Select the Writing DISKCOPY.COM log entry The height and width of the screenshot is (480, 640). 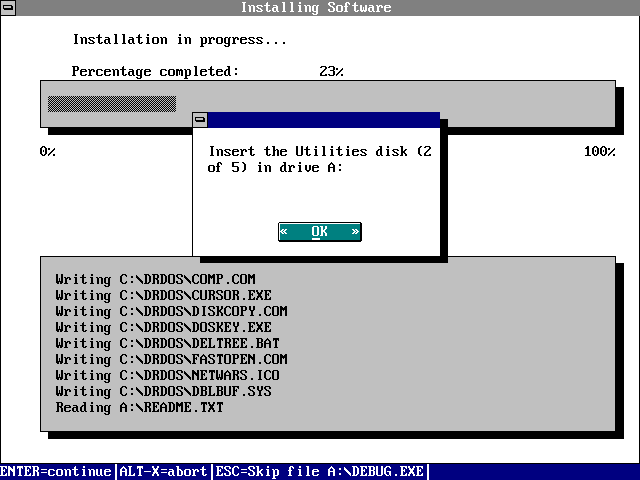tap(171, 311)
